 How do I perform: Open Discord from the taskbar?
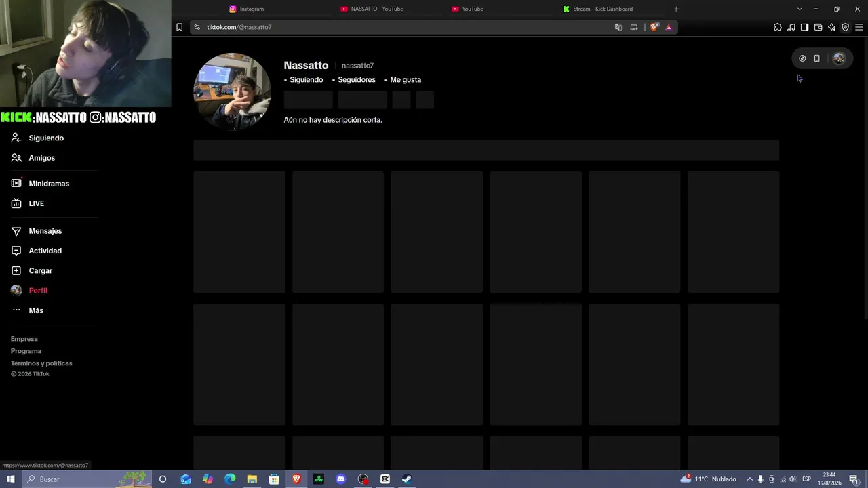click(x=341, y=479)
